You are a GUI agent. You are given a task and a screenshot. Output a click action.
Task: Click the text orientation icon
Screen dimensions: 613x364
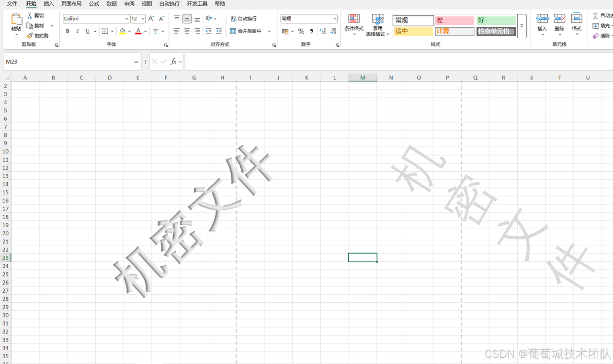pyautogui.click(x=209, y=19)
